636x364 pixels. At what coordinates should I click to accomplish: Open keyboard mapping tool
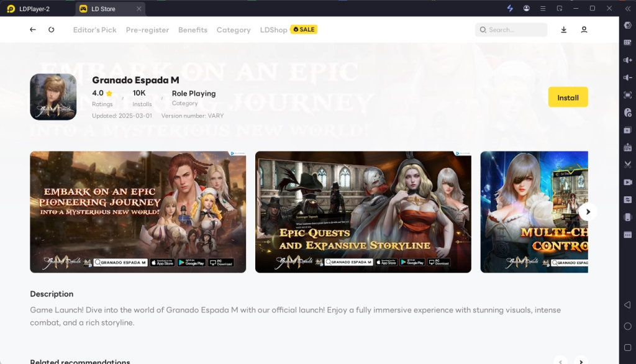tap(628, 43)
